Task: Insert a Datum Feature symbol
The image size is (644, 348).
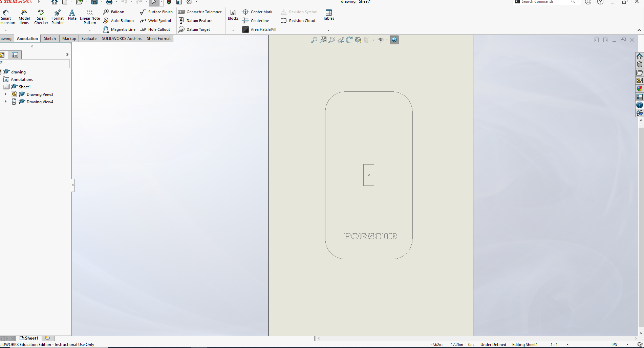Action: [195, 21]
